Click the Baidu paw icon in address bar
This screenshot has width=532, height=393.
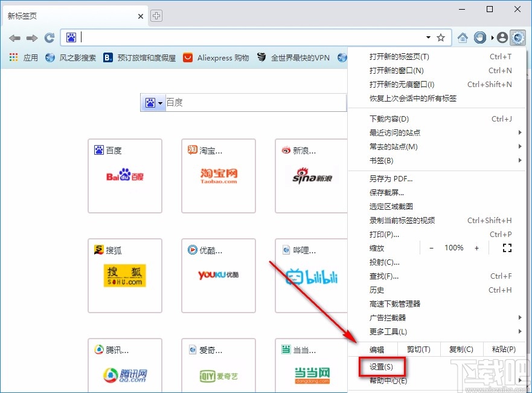(71, 37)
